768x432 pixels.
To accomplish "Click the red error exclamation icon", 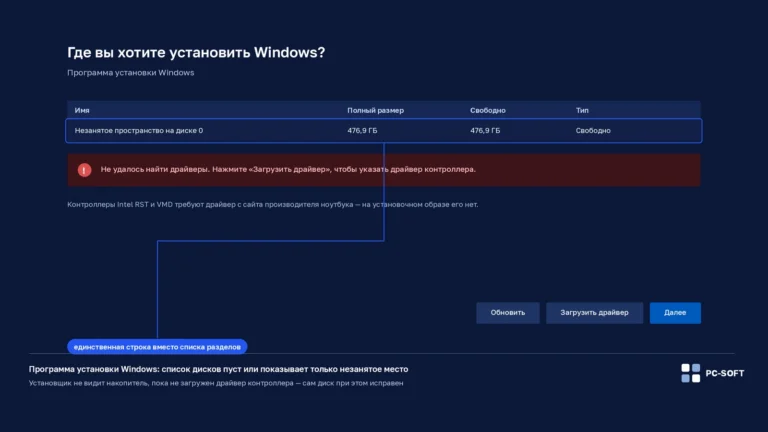I will pos(84,170).
